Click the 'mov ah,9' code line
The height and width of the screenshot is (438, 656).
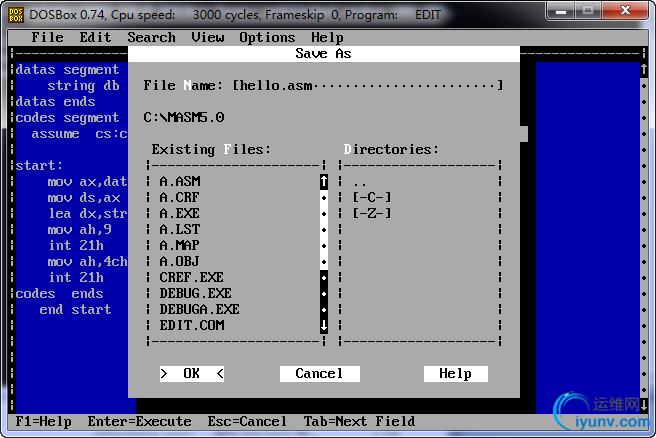point(79,230)
